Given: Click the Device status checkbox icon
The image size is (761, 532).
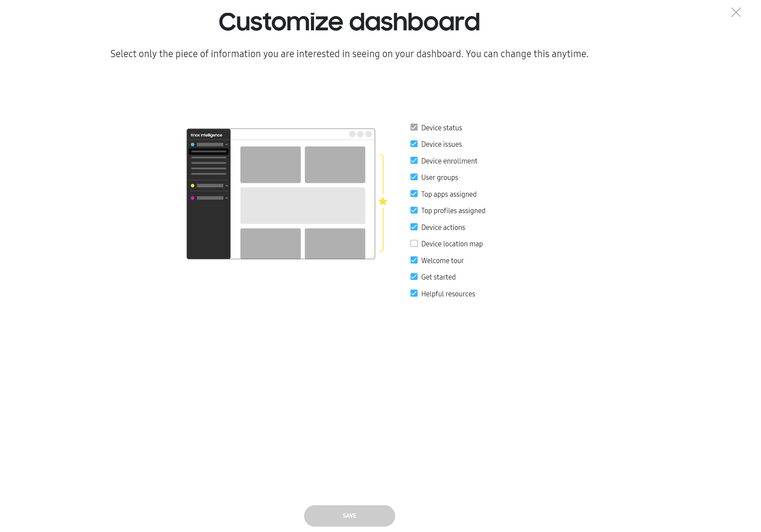Looking at the screenshot, I should [414, 127].
